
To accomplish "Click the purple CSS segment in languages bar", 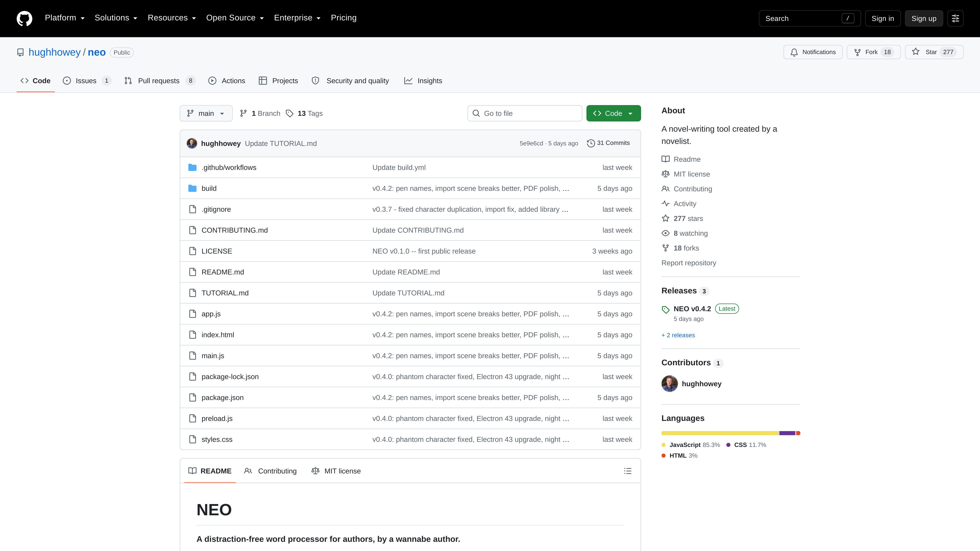I will 787,433.
